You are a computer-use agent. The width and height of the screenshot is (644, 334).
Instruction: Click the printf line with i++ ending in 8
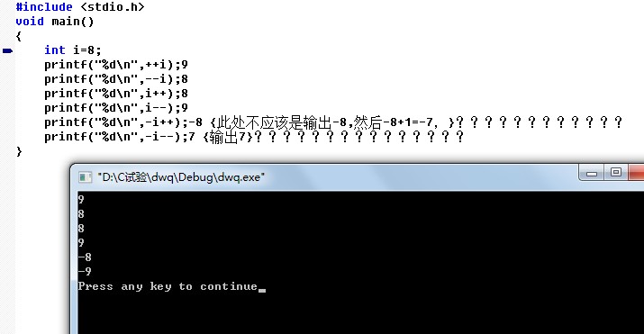[x=116, y=93]
